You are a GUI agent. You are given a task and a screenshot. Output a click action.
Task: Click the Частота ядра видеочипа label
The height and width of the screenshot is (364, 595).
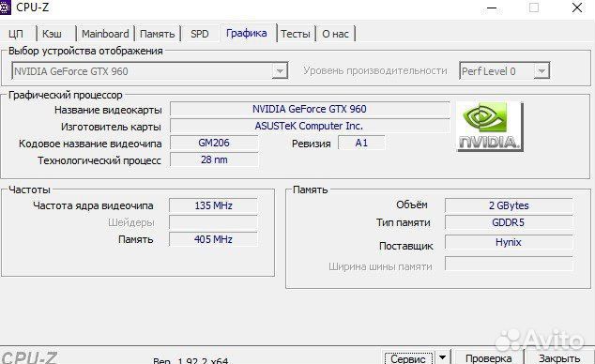93,205
